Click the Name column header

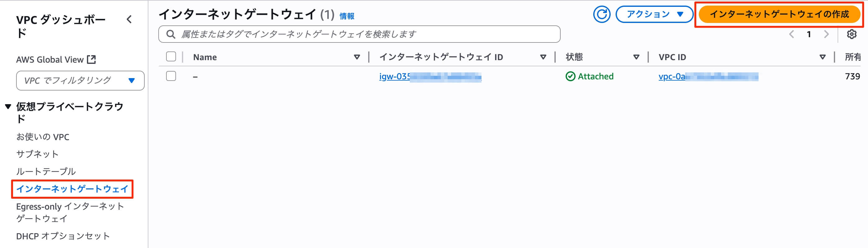click(x=205, y=57)
